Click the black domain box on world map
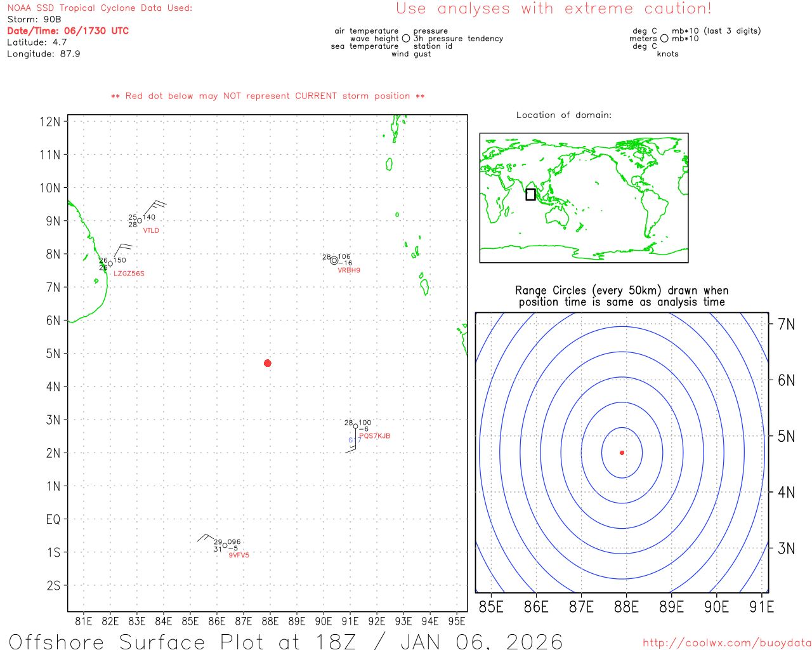 pos(530,194)
